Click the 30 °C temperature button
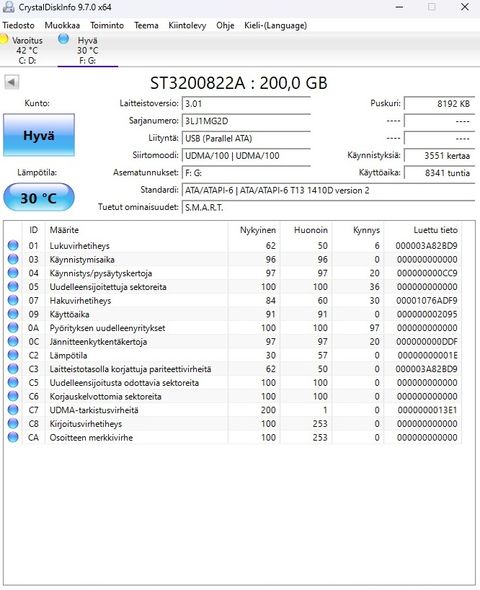The width and height of the screenshot is (480, 590). tap(39, 198)
